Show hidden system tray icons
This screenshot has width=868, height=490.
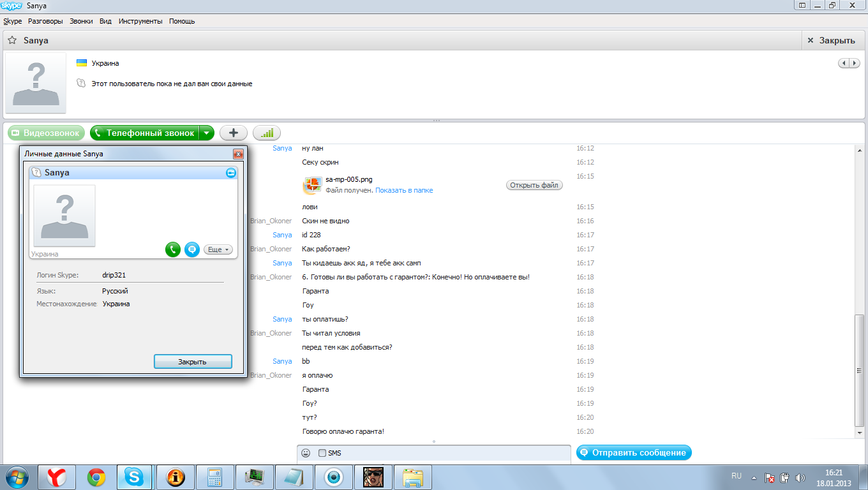coord(754,477)
